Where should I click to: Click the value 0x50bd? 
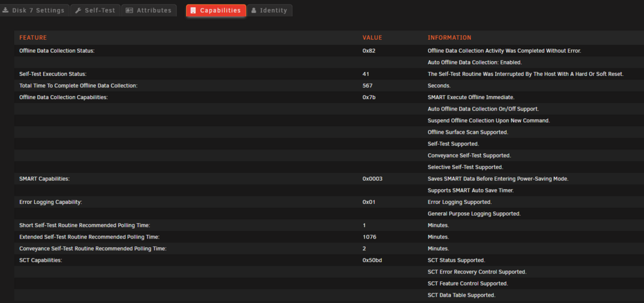pos(372,261)
